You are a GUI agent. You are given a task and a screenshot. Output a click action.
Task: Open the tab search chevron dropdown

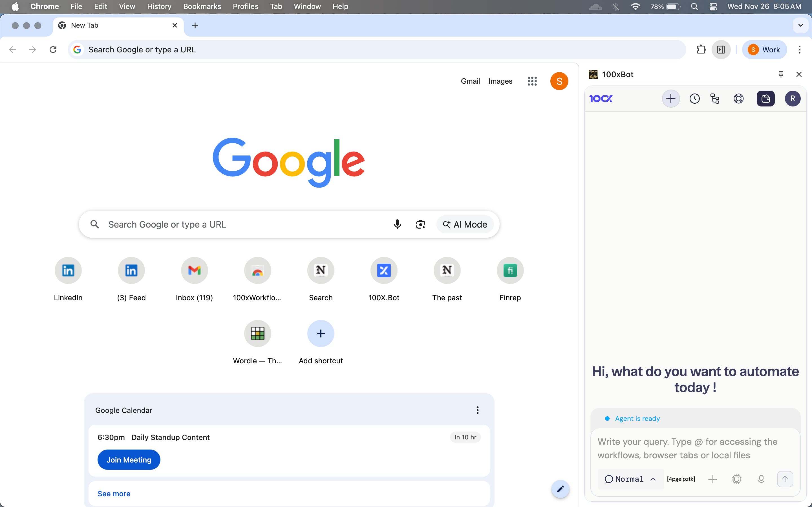[801, 25]
